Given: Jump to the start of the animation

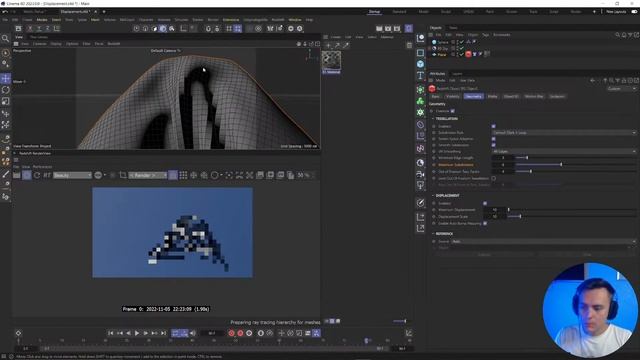Looking at the screenshot, I should click(x=111, y=333).
